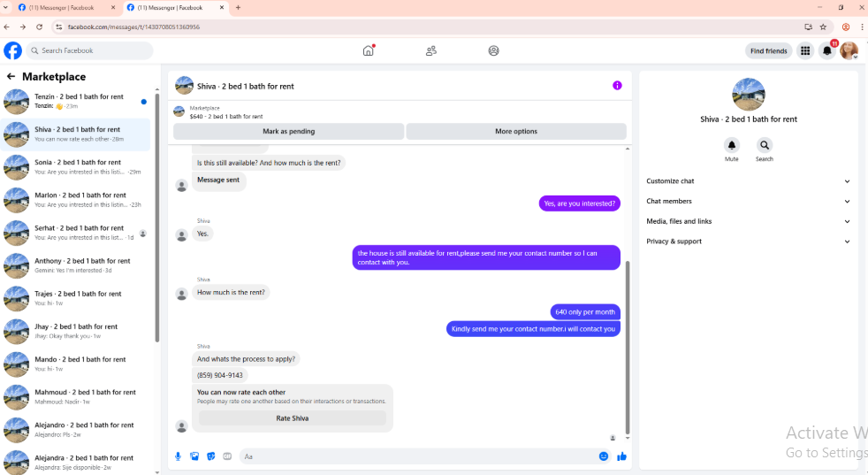
Task: Send a thumbs-up like
Action: pos(621,456)
